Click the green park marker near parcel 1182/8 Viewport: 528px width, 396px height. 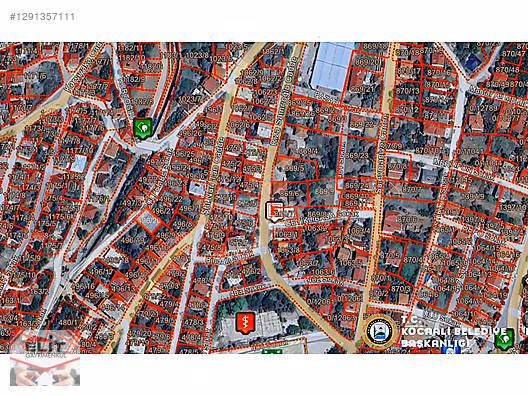[143, 128]
